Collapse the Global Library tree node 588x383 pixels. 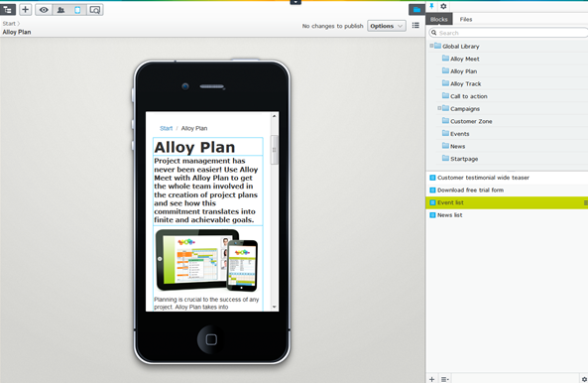coord(431,46)
